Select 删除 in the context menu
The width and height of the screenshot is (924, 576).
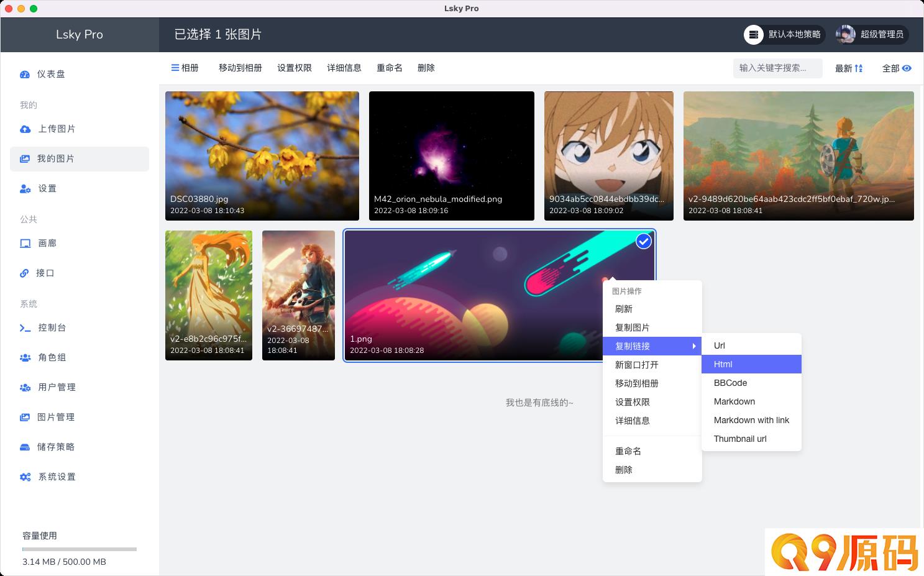coord(652,470)
